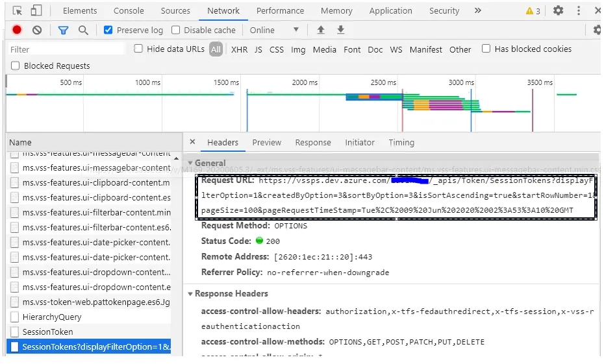Focus the Filter text input
Viewport: 604px width, 364px height.
(66, 49)
